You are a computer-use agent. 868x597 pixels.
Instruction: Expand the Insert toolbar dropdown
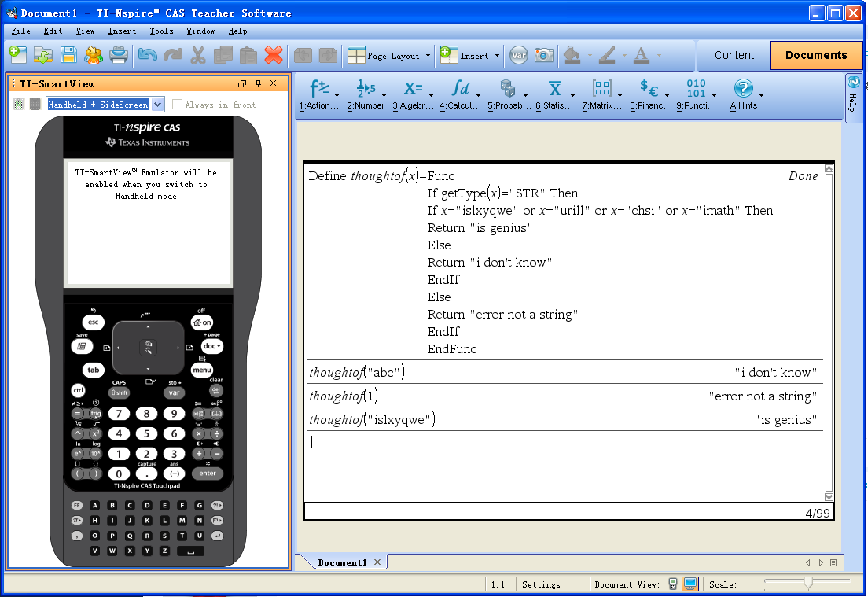click(x=497, y=55)
